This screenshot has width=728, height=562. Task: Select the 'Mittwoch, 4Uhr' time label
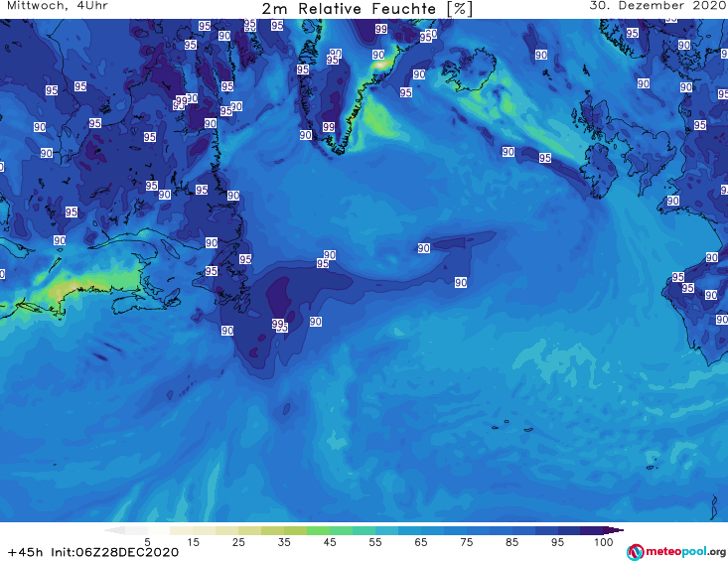click(x=58, y=6)
